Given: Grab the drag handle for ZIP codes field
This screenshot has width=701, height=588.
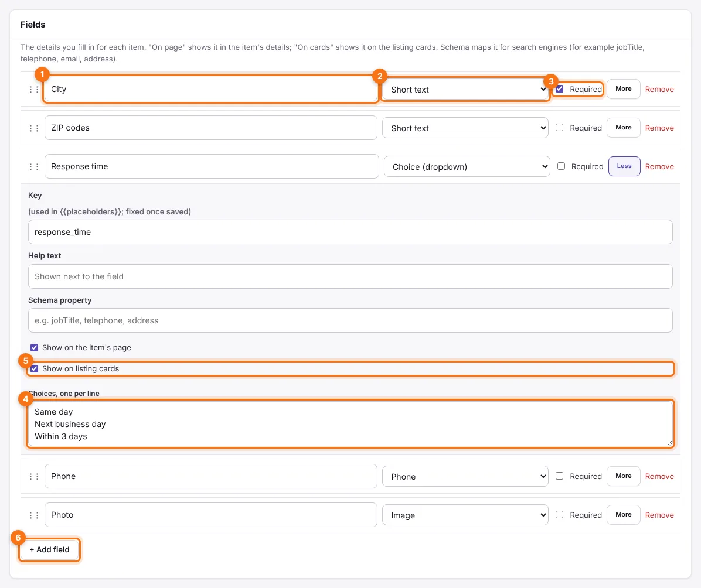Looking at the screenshot, I should (x=34, y=128).
